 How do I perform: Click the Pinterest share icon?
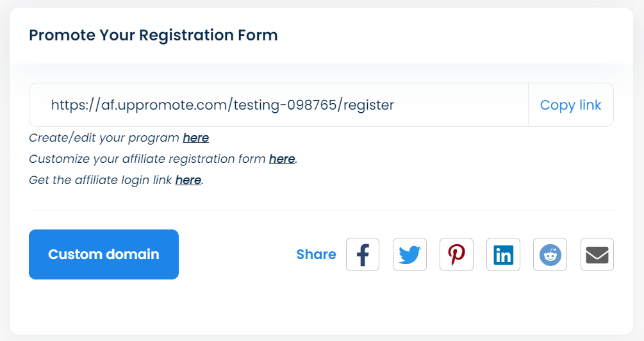(x=456, y=254)
